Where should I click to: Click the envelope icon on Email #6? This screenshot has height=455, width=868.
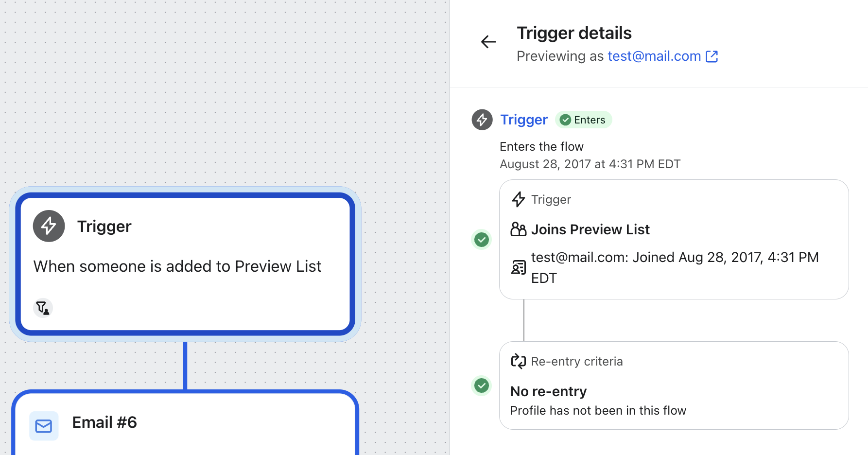(44, 426)
